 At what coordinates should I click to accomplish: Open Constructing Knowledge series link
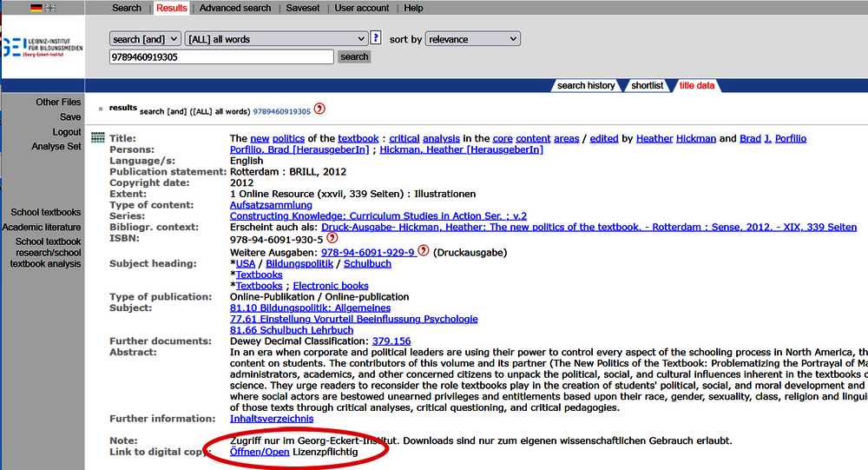click(x=378, y=216)
